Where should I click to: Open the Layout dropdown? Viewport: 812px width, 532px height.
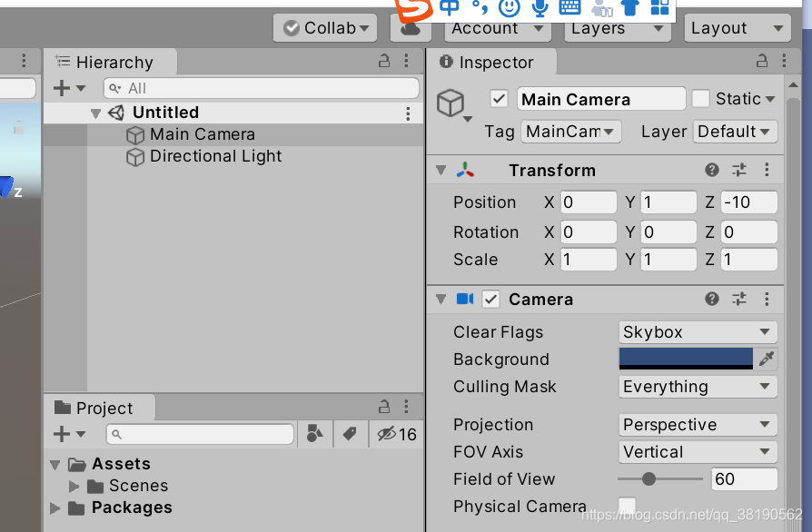(x=738, y=27)
